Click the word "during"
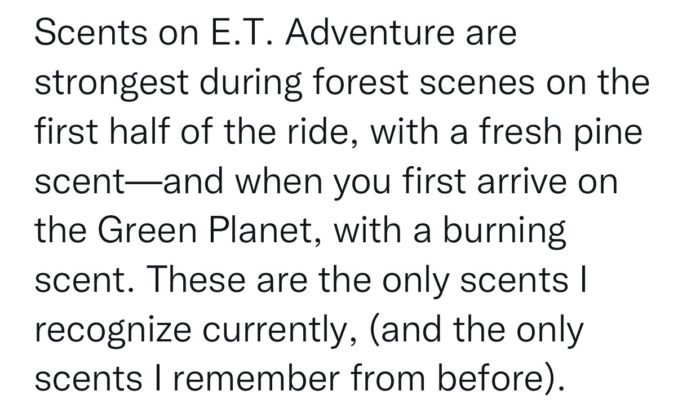This screenshot has height=413, width=700. pos(251,85)
